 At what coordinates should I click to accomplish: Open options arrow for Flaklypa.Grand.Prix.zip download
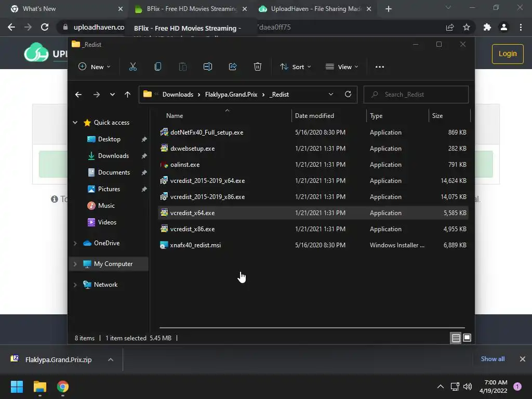click(111, 360)
